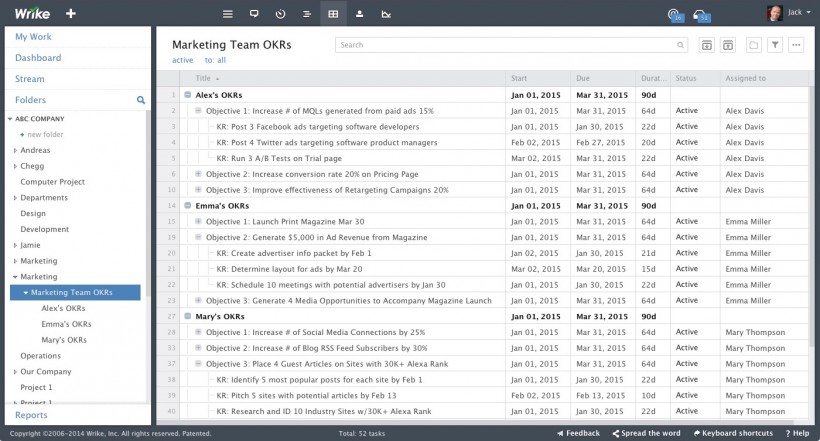Open Reports in sidebar
The height and width of the screenshot is (441, 820).
point(31,415)
